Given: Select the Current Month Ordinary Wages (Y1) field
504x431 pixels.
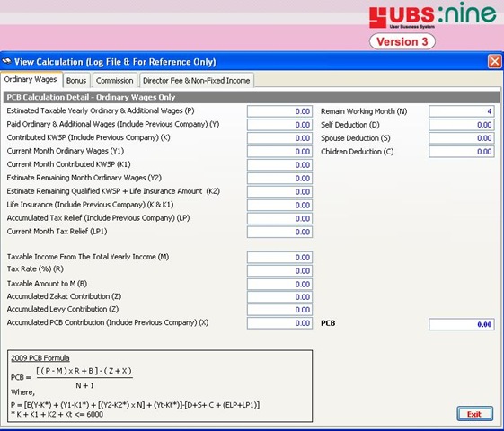Looking at the screenshot, I should click(x=279, y=152).
